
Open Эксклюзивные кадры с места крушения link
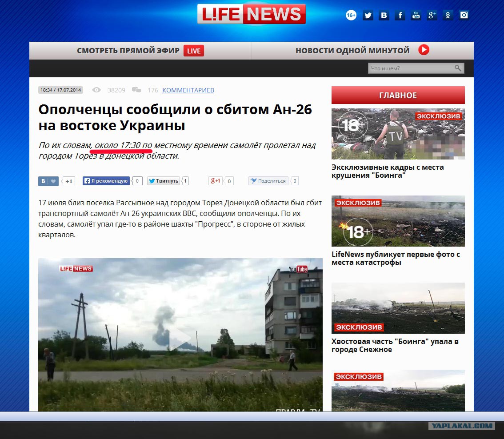coord(388,172)
